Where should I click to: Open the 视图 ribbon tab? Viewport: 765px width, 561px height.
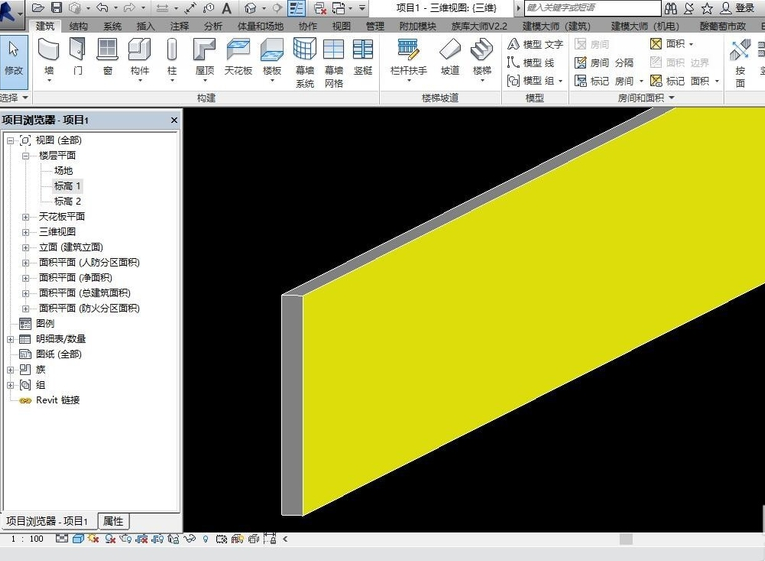(x=341, y=26)
